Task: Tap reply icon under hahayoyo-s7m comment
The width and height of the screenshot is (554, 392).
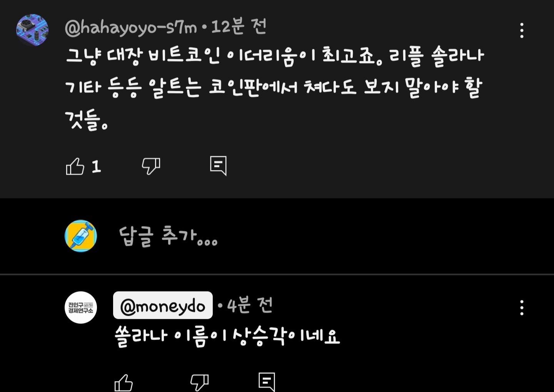Action: 218,166
